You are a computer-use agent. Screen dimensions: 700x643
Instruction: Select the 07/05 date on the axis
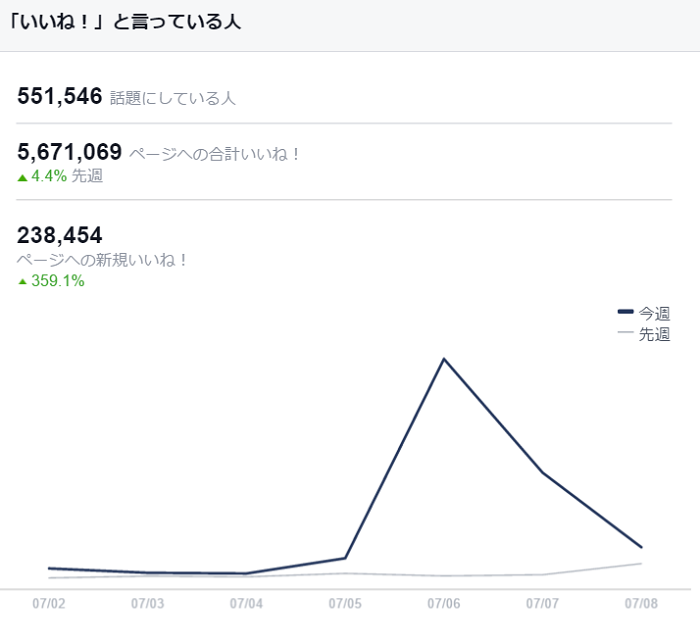[x=345, y=604]
